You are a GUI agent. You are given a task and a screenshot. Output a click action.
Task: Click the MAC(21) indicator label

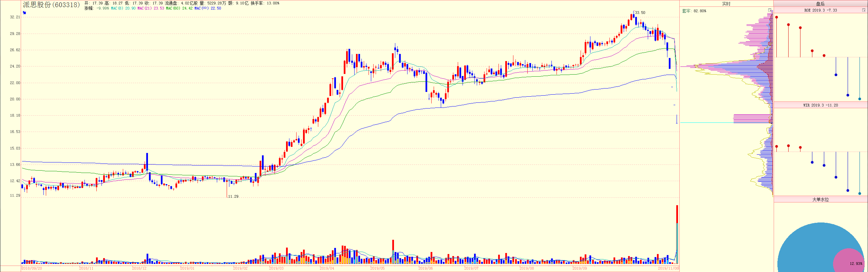tap(145, 8)
